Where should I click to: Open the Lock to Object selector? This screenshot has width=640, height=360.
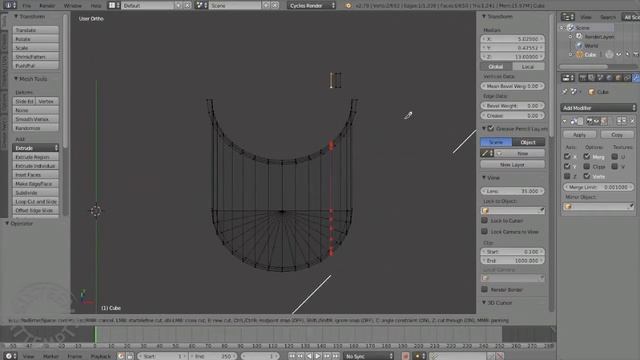(513, 211)
